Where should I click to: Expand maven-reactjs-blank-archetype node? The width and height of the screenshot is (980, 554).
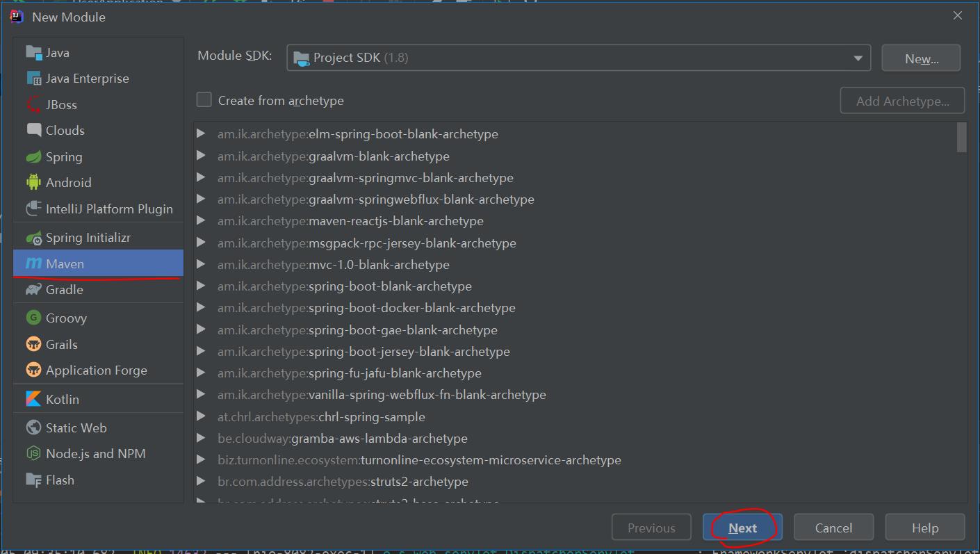(201, 220)
